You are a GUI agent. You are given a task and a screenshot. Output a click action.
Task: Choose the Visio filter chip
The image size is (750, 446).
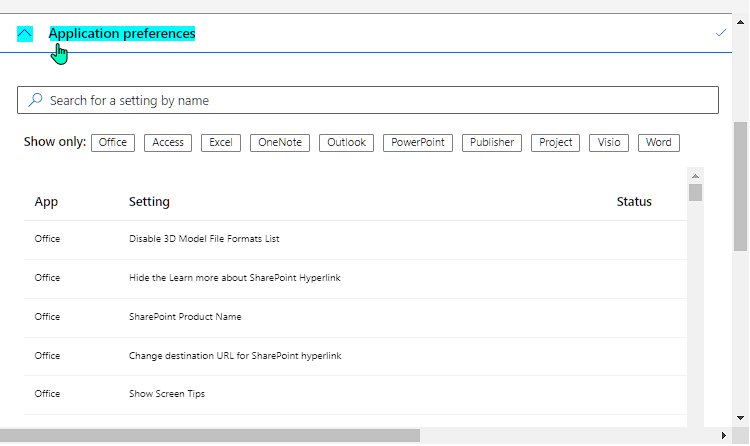[x=609, y=143]
